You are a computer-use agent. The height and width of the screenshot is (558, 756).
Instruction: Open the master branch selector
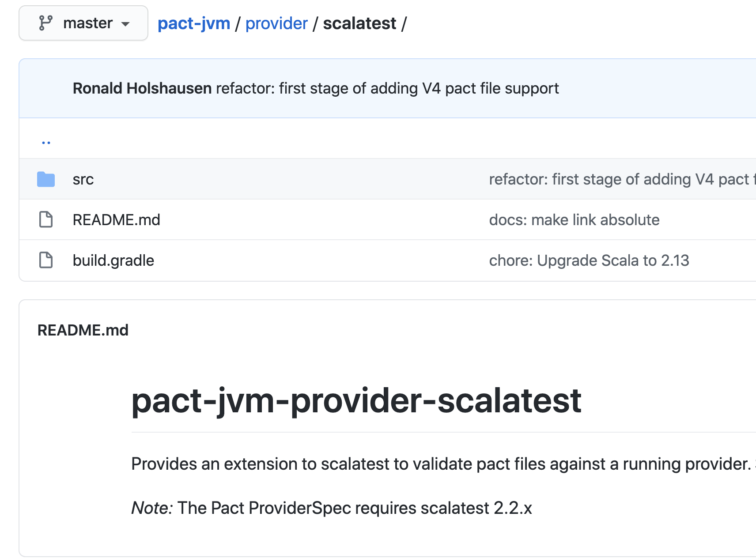(83, 23)
